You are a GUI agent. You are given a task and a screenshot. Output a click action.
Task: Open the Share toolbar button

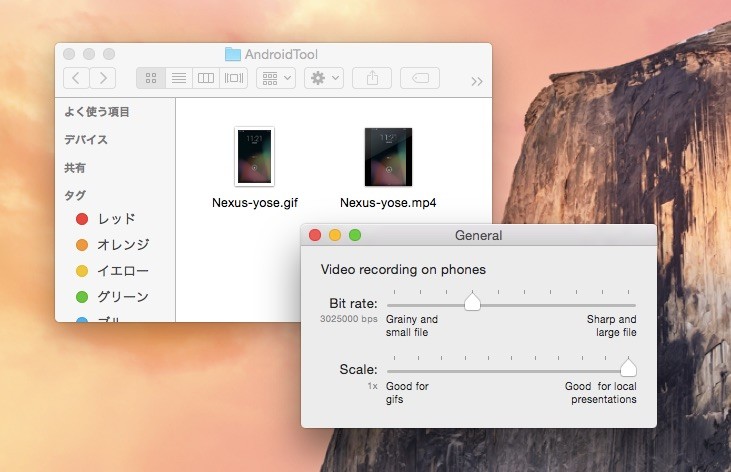coord(372,78)
